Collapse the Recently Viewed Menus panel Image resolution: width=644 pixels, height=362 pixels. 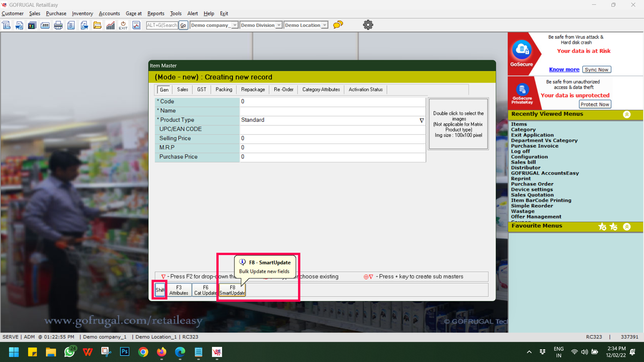pos(627,115)
